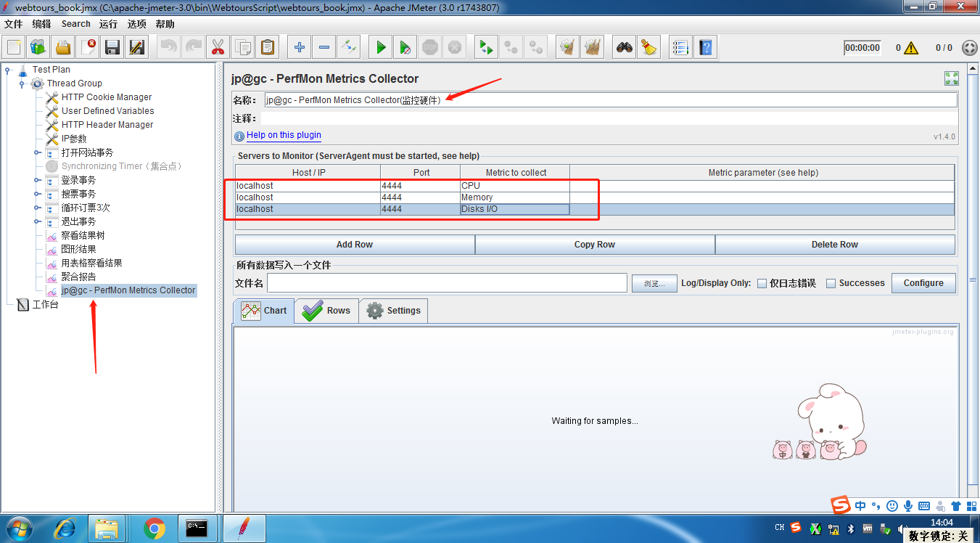Expand the 搜票事务 node

coord(37,194)
